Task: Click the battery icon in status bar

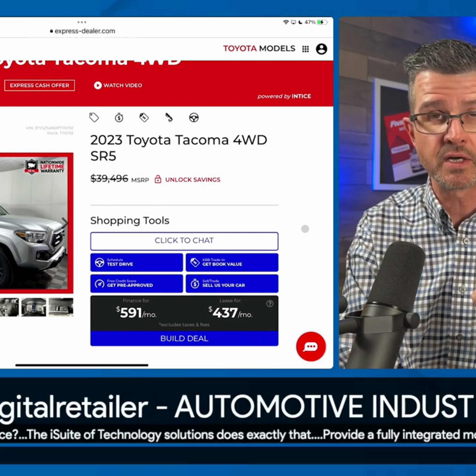Action: (x=322, y=22)
